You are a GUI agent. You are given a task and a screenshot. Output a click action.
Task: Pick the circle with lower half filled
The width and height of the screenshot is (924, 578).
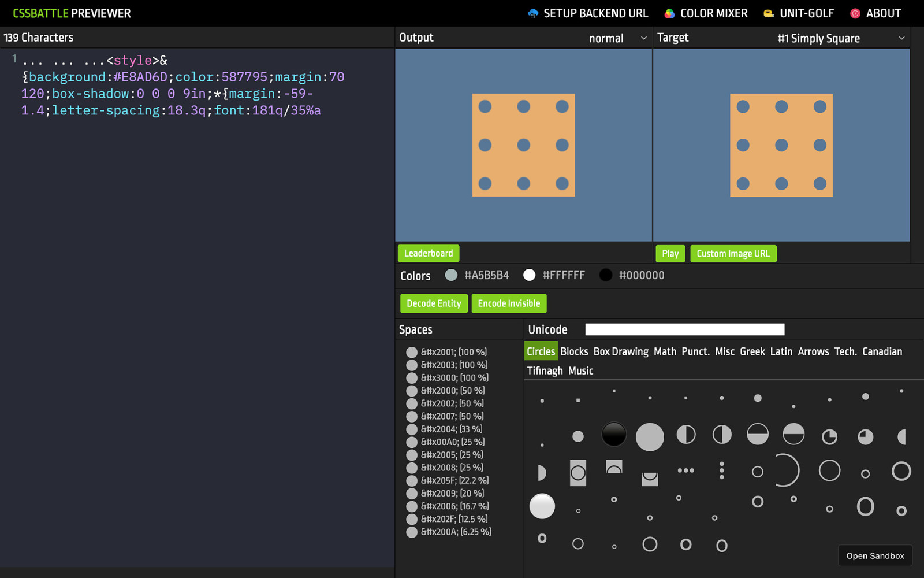tap(758, 435)
